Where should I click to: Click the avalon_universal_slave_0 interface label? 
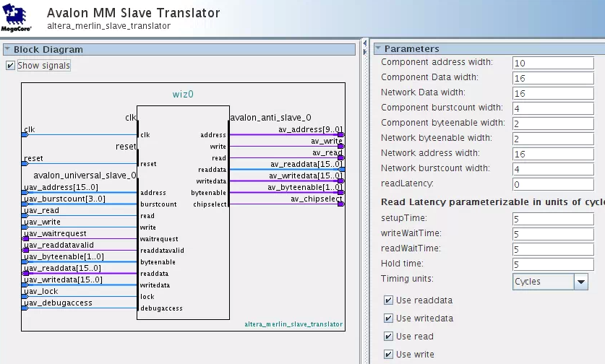pyautogui.click(x=85, y=175)
